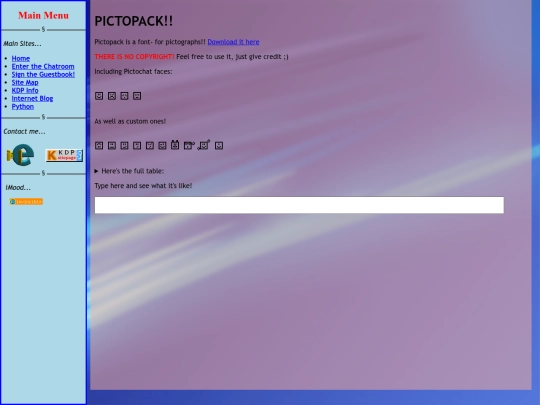Follow the Python link

(23, 106)
